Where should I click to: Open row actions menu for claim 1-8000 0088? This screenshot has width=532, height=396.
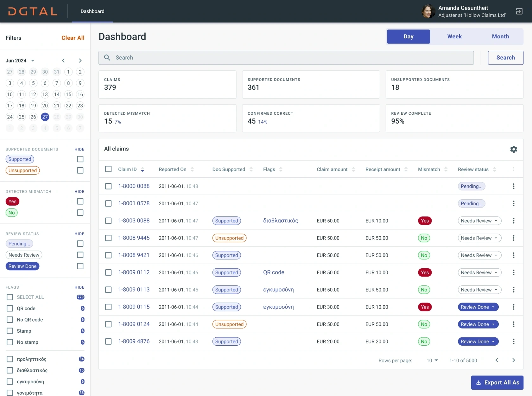(x=513, y=186)
